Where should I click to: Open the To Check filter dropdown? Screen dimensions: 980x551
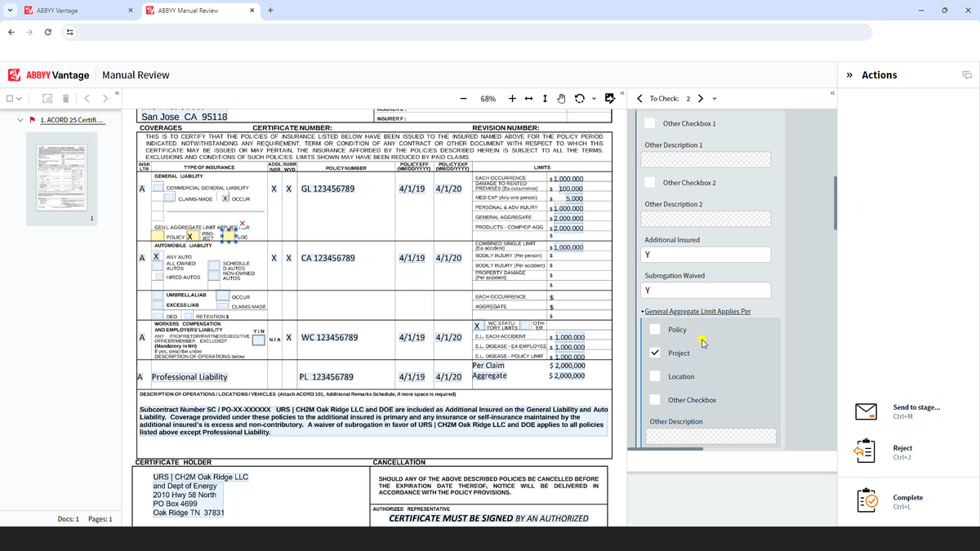715,99
